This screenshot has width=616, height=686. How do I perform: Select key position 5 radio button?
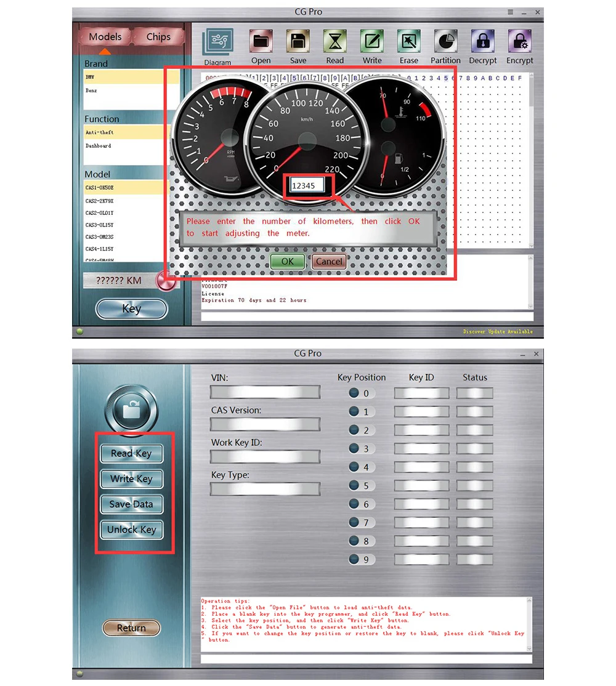coord(354,485)
